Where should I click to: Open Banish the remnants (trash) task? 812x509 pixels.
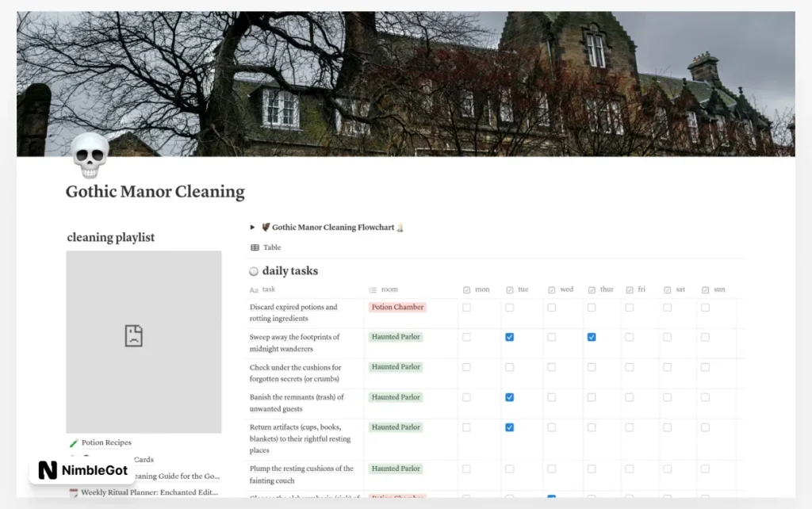(297, 403)
